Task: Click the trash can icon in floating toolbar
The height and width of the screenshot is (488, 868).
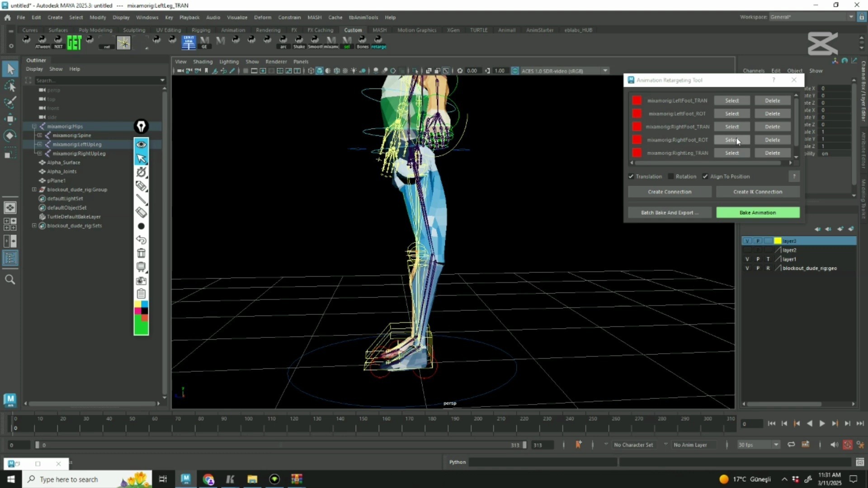Action: (x=141, y=253)
